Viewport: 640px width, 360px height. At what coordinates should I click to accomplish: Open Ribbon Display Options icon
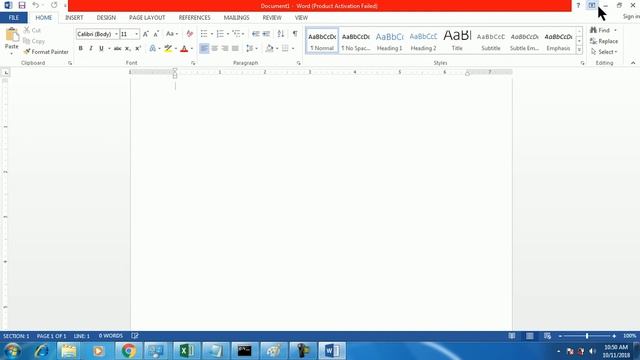pos(591,5)
